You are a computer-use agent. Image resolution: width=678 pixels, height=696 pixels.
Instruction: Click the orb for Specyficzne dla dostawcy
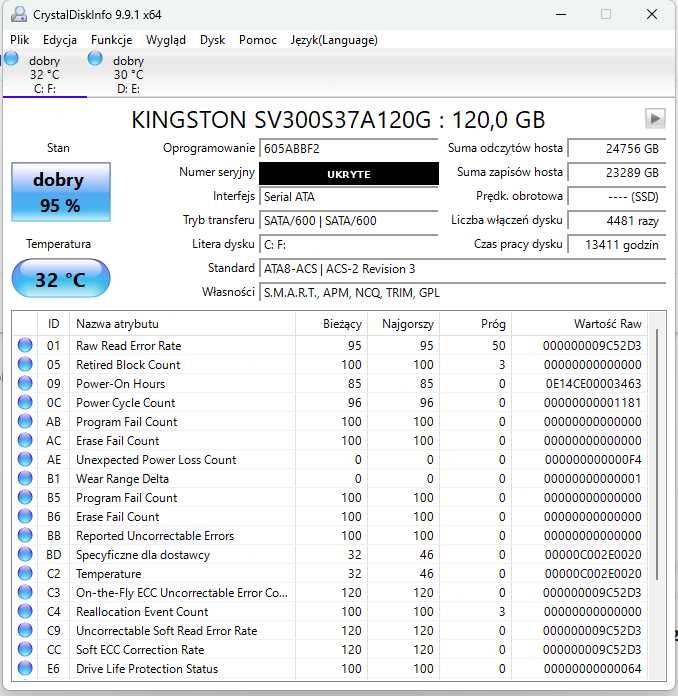25,554
